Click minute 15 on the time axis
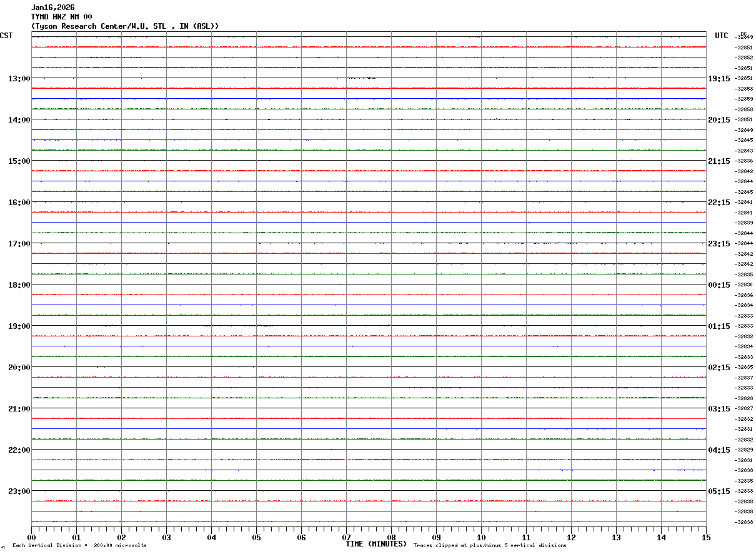The height and width of the screenshot is (554, 756). (x=706, y=537)
